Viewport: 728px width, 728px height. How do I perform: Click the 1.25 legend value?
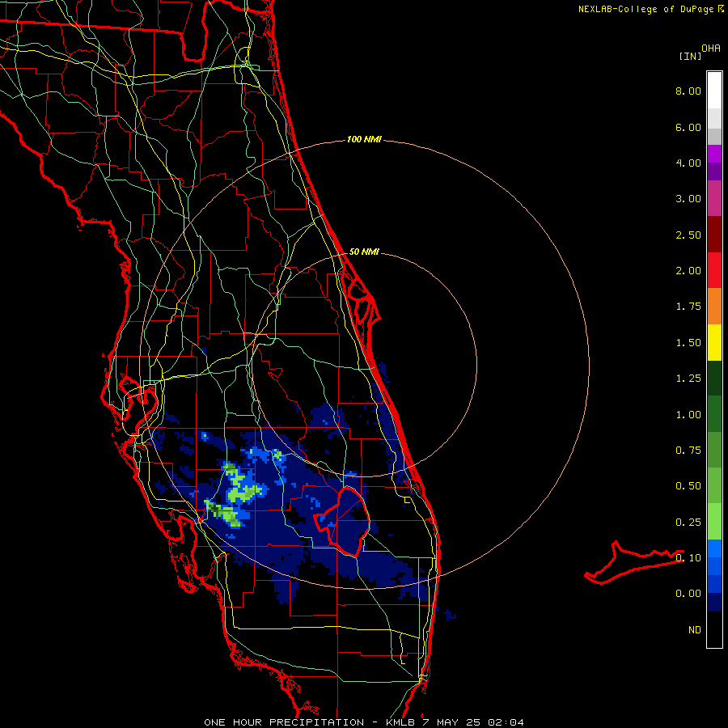click(688, 379)
